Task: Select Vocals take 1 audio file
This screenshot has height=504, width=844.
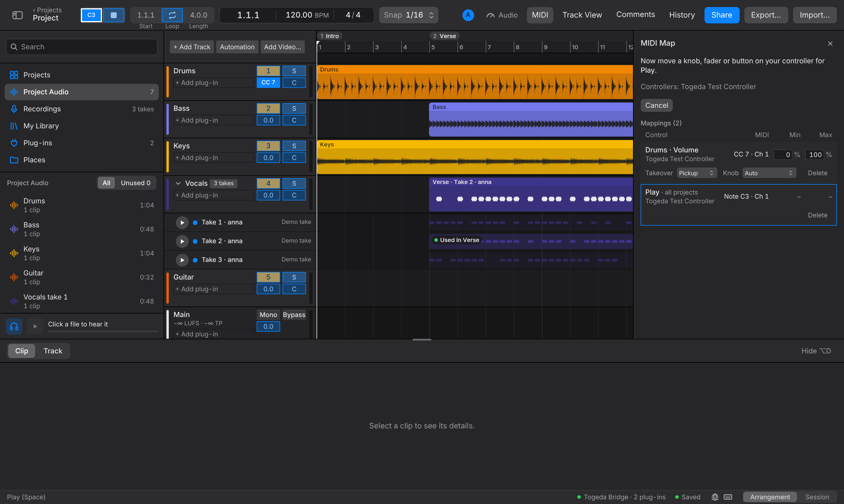Action: tap(81, 301)
